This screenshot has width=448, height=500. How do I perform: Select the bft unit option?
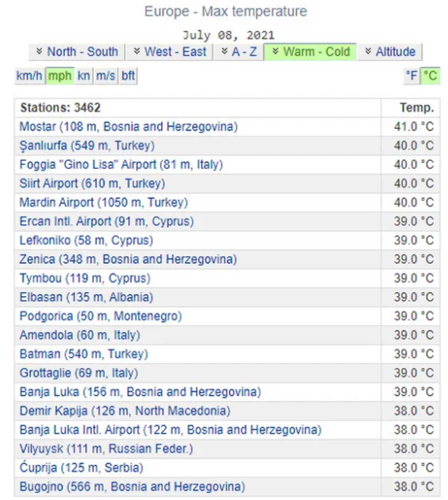tap(128, 76)
